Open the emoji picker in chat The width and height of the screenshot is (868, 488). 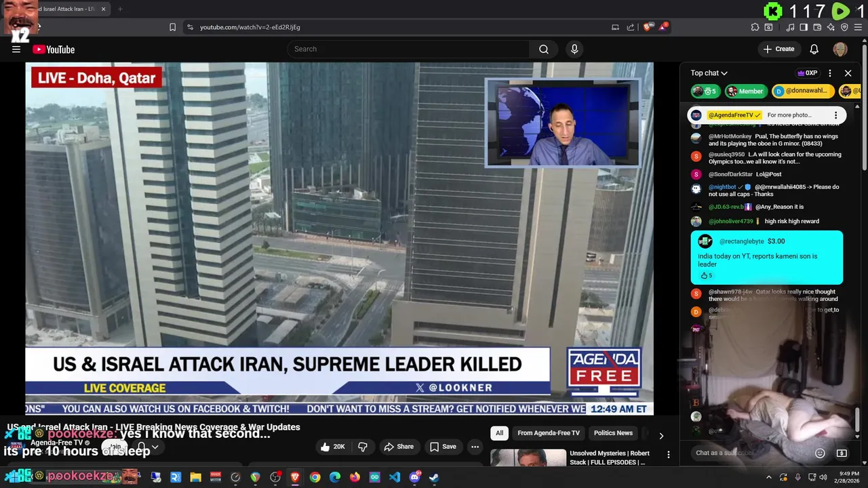click(x=820, y=453)
